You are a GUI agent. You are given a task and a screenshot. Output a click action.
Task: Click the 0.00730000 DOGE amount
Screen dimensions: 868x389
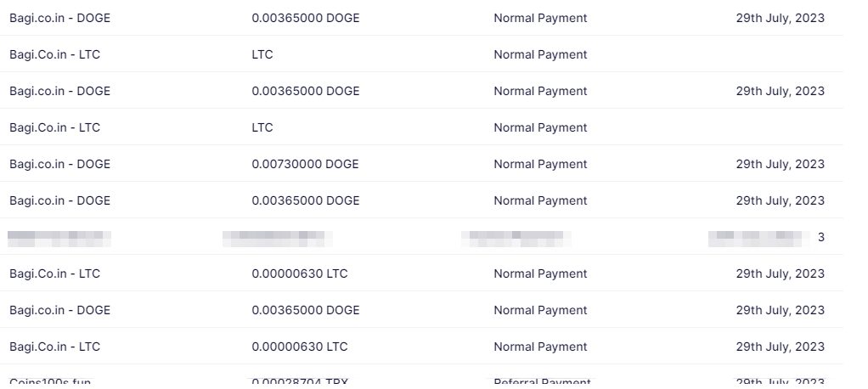(305, 164)
